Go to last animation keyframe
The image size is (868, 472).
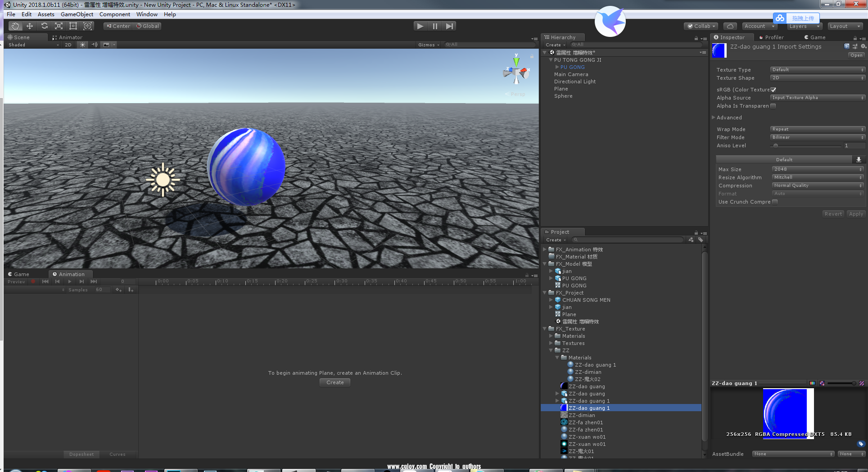(x=94, y=281)
